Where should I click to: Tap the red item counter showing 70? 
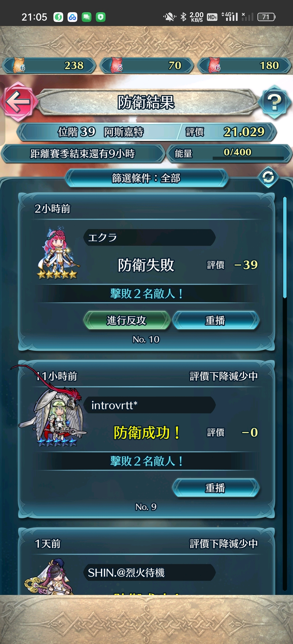coord(146,66)
